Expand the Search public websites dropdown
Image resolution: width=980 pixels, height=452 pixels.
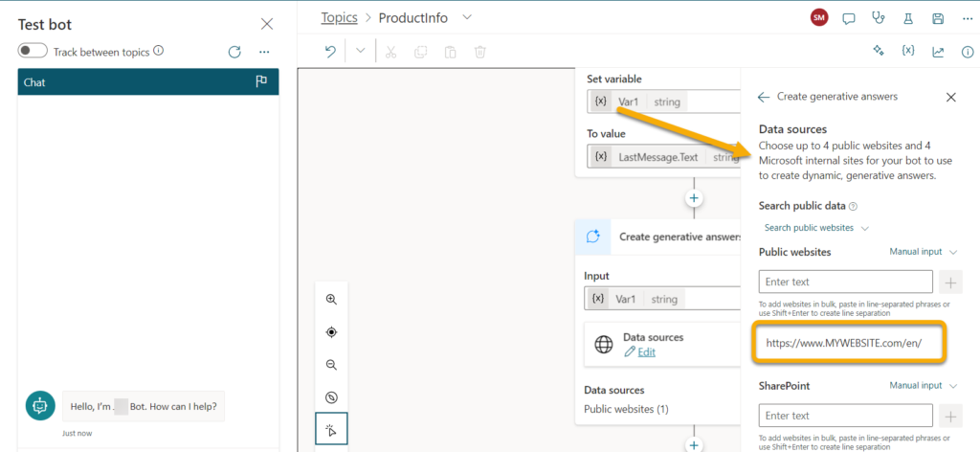[x=816, y=228]
